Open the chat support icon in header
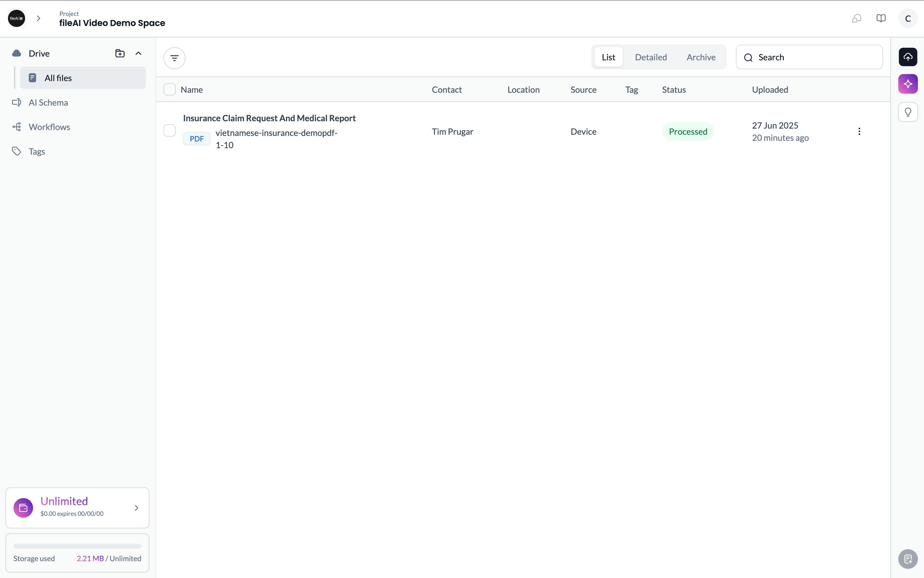This screenshot has width=924, height=578. pyautogui.click(x=856, y=18)
